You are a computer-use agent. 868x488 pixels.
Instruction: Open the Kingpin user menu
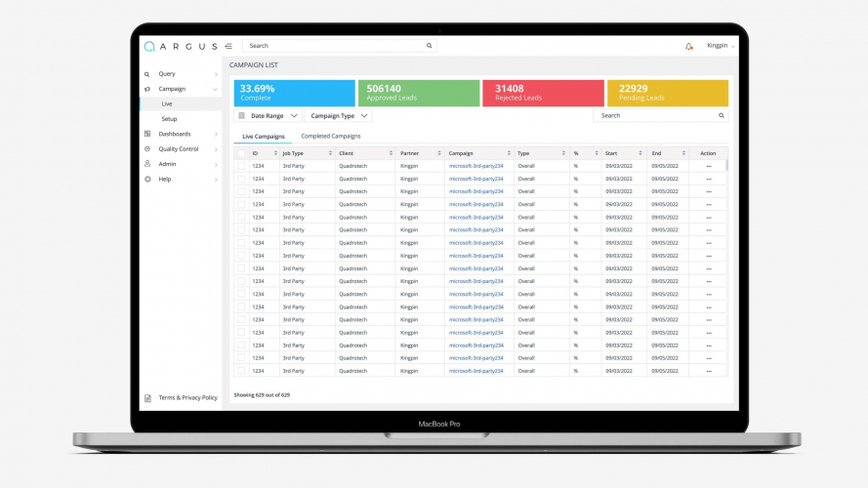coord(721,45)
